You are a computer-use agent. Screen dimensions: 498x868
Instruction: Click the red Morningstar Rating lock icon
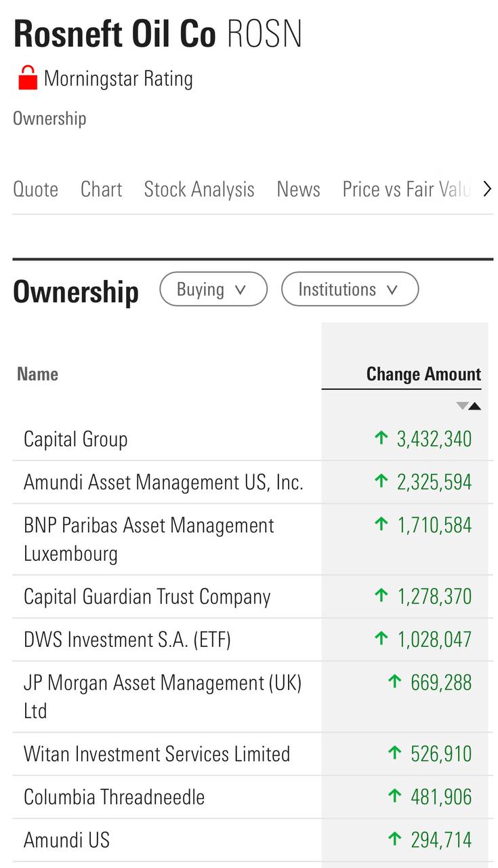click(28, 78)
